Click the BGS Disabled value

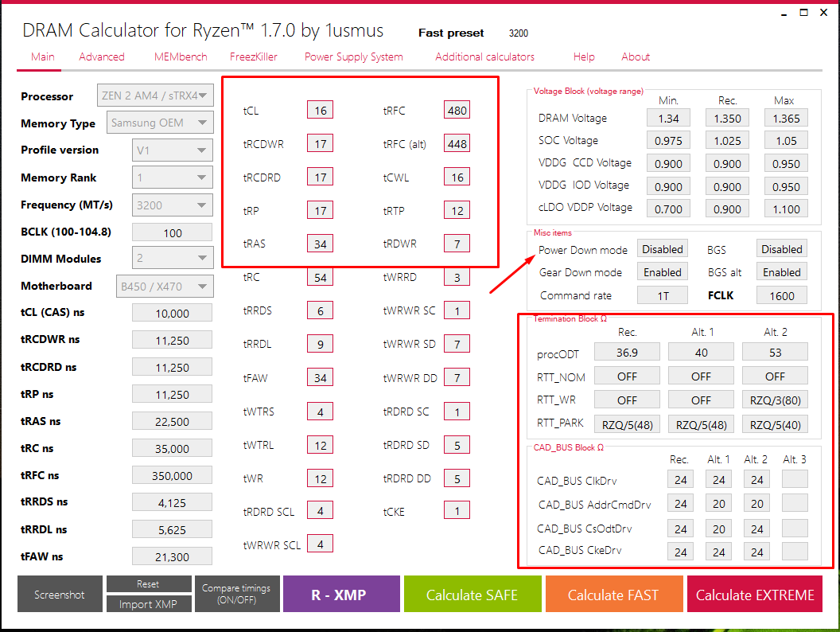click(x=782, y=249)
